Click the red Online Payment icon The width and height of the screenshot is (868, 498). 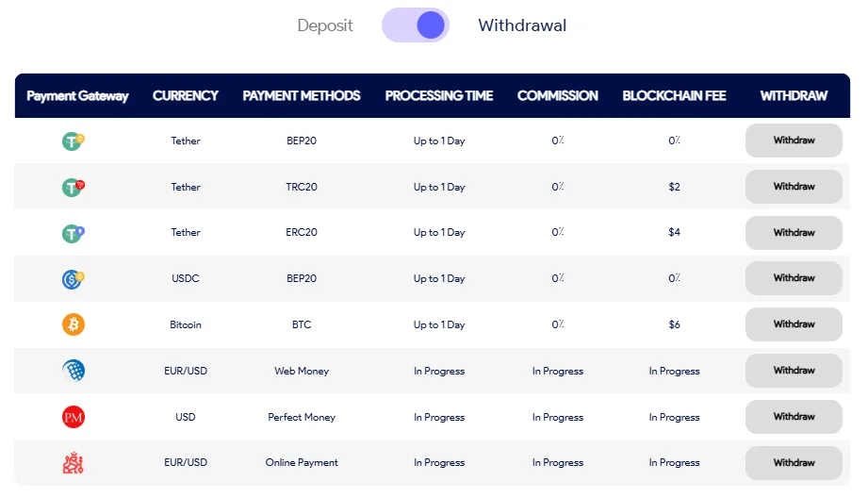[x=74, y=463]
